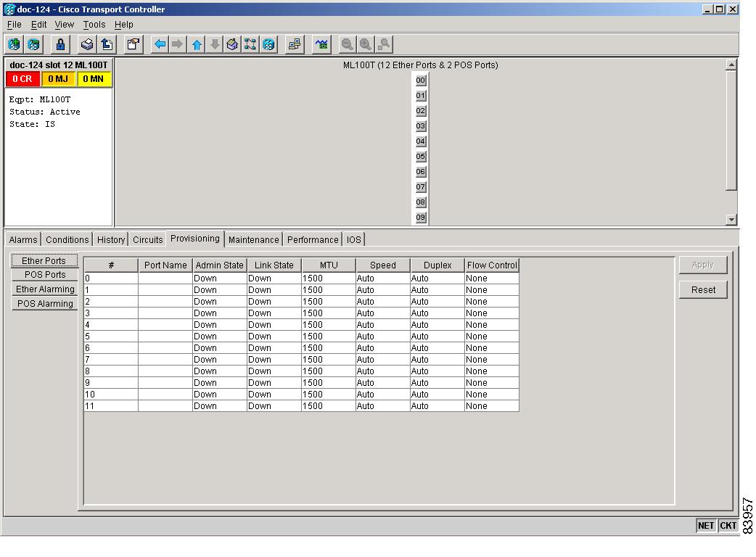Screen dimensions: 756x557
Task: Select port 01 on the card graphic
Action: click(x=421, y=96)
